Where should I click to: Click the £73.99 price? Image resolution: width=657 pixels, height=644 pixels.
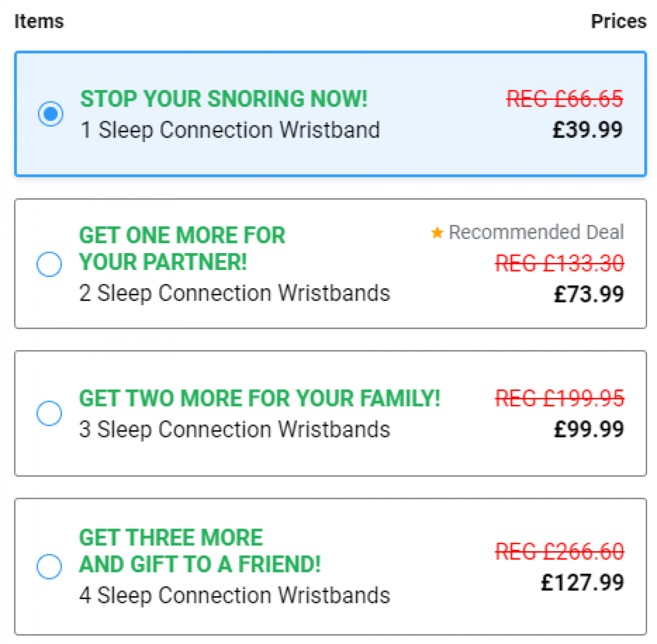click(588, 294)
